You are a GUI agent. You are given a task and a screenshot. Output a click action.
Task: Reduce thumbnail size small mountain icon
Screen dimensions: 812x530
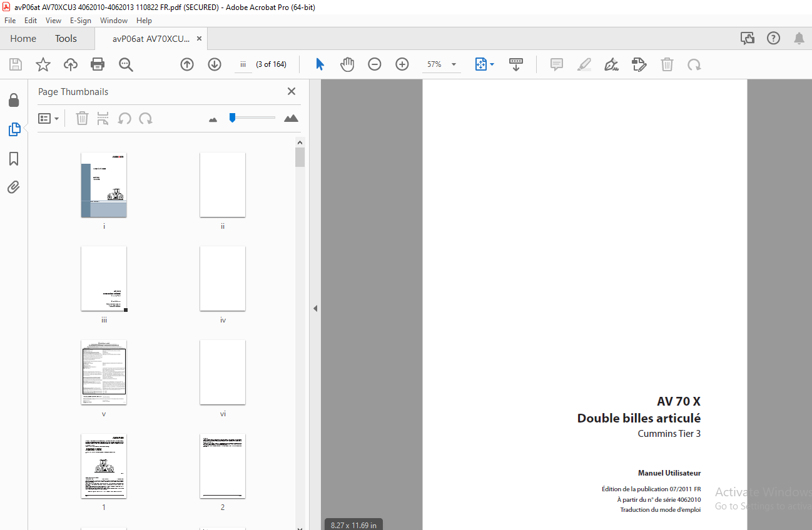[x=213, y=119]
